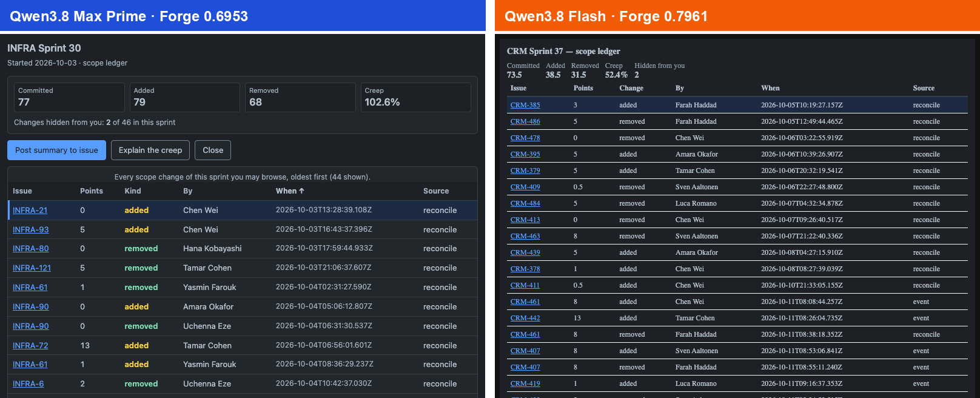
Task: Open the CRM-484 issue link
Action: pyautogui.click(x=525, y=203)
